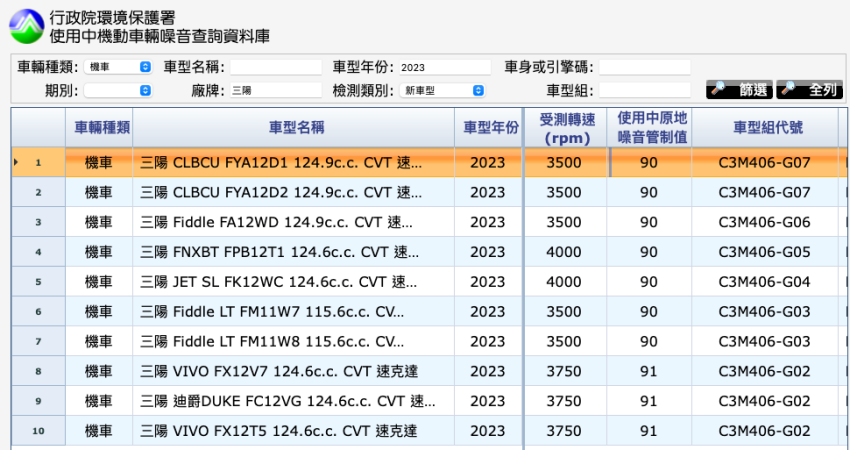Viewport: 850px width, 450px height.
Task: Open the 車輛種類 dropdown showing 機車
Action: click(x=118, y=67)
